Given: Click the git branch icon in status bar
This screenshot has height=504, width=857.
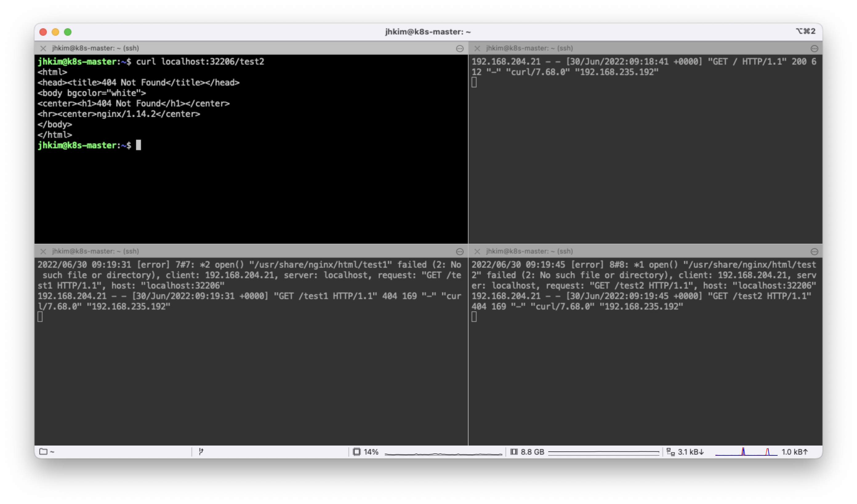Looking at the screenshot, I should click(201, 452).
